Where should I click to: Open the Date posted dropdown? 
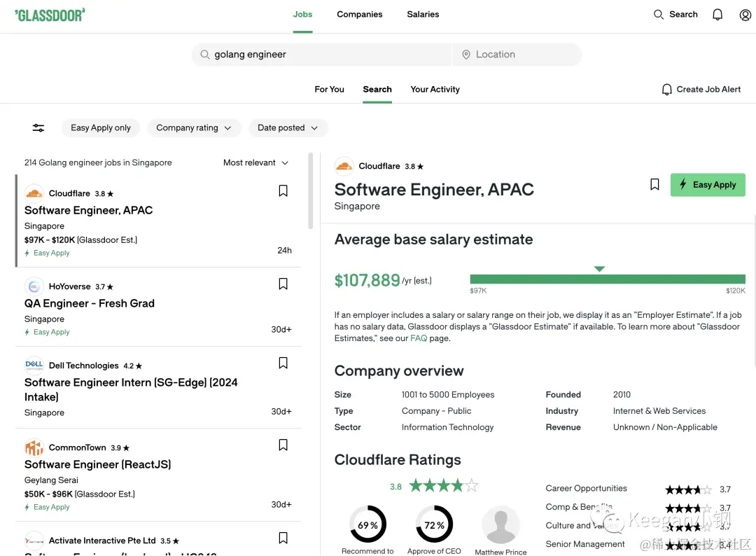[288, 128]
